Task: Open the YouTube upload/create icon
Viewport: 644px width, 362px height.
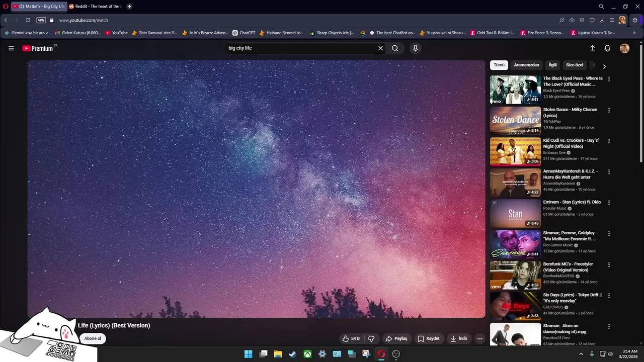Action: (592, 48)
